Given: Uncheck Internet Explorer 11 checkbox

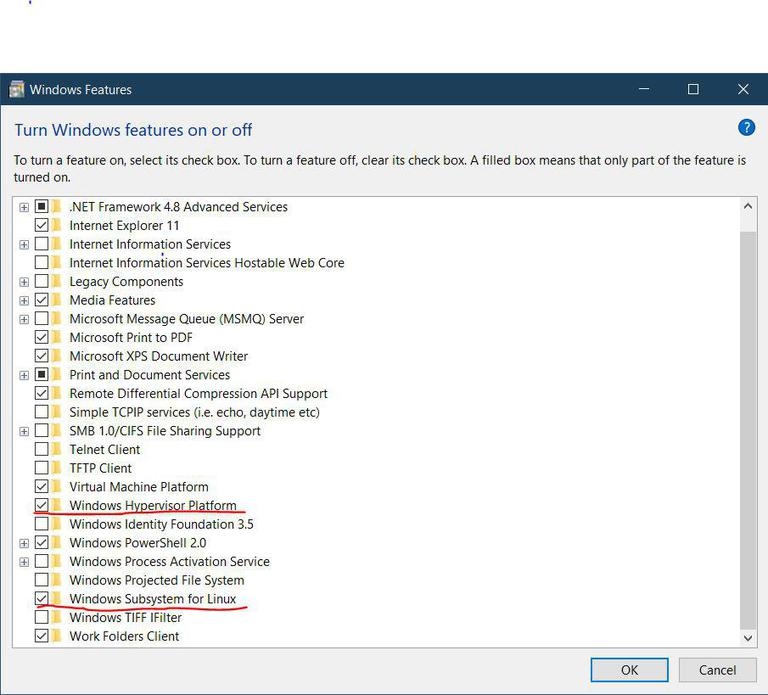Looking at the screenshot, I should pyautogui.click(x=42, y=225).
